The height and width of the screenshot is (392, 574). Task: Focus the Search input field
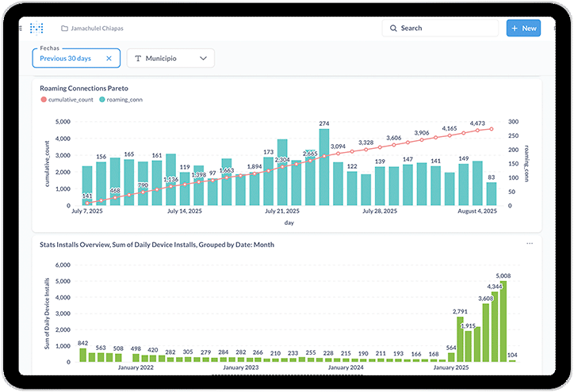(x=444, y=29)
